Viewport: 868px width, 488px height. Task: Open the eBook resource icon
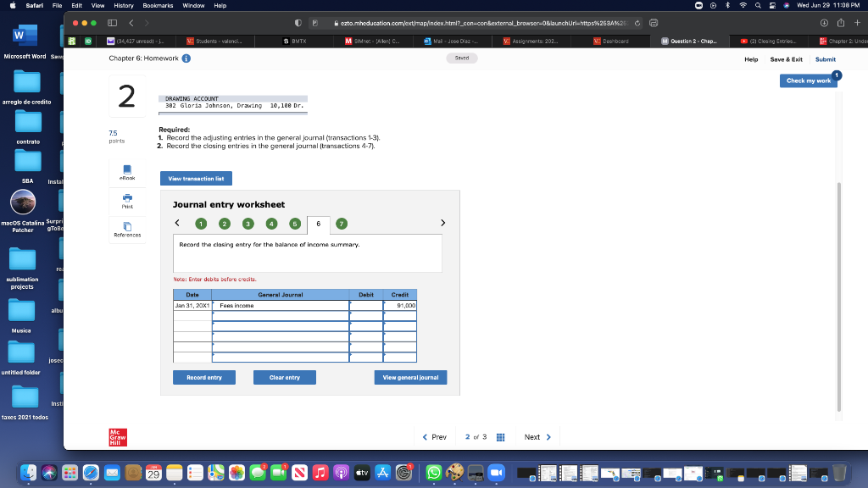point(127,172)
